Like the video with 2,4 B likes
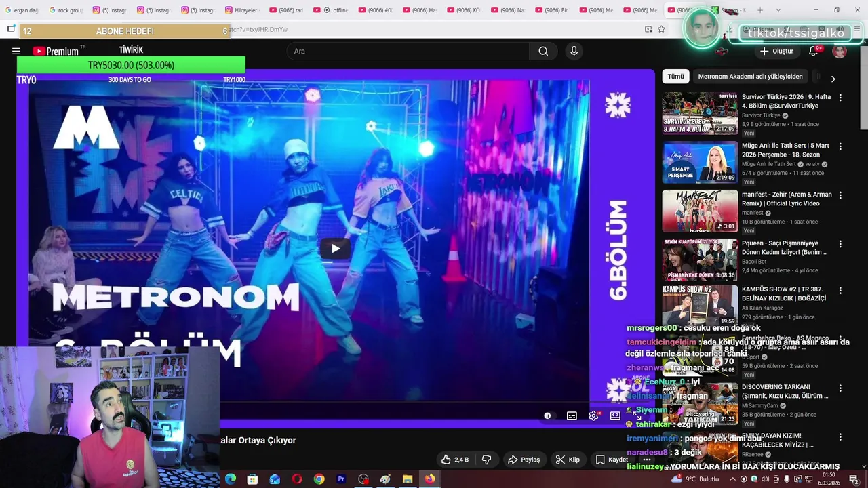The image size is (868, 488). 454,460
